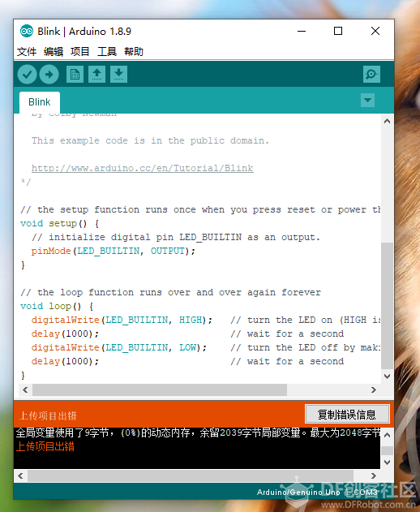Open the 项目 menu

(80, 52)
